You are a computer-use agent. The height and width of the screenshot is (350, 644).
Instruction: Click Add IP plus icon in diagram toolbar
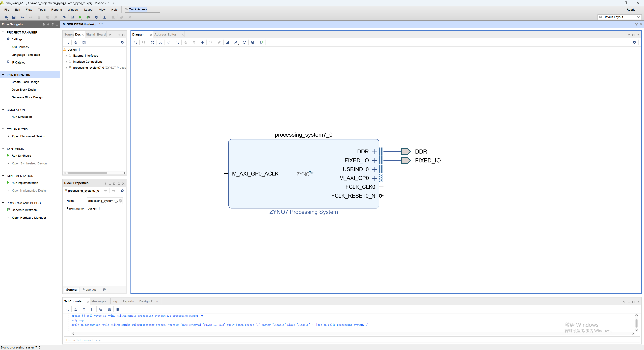tap(202, 42)
